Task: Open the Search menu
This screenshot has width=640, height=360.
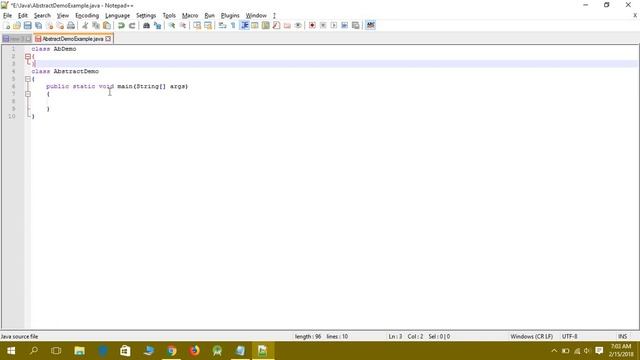Action: click(x=42, y=16)
